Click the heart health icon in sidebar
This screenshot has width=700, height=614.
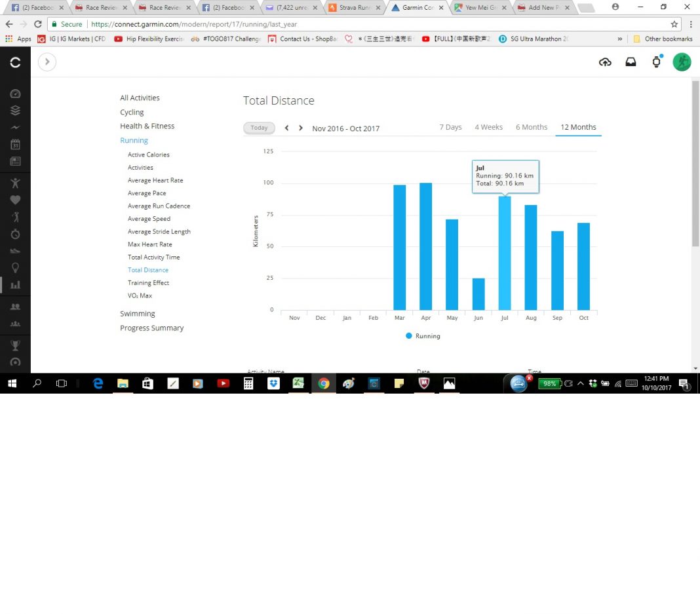[x=15, y=200]
